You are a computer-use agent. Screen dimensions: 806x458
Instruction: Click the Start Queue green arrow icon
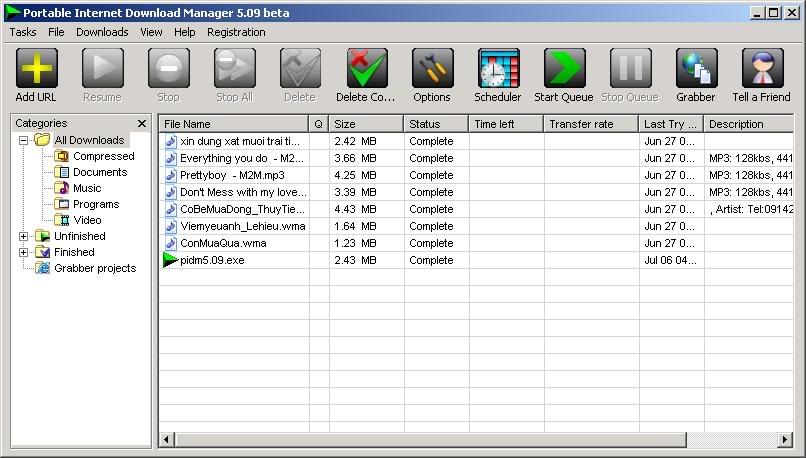[564, 68]
